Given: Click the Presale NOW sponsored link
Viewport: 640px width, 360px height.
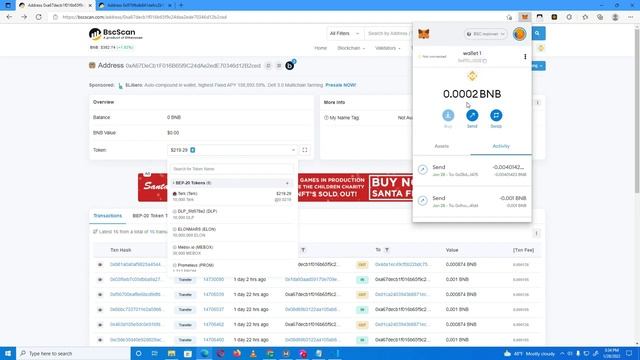Looking at the screenshot, I should 340,85.
